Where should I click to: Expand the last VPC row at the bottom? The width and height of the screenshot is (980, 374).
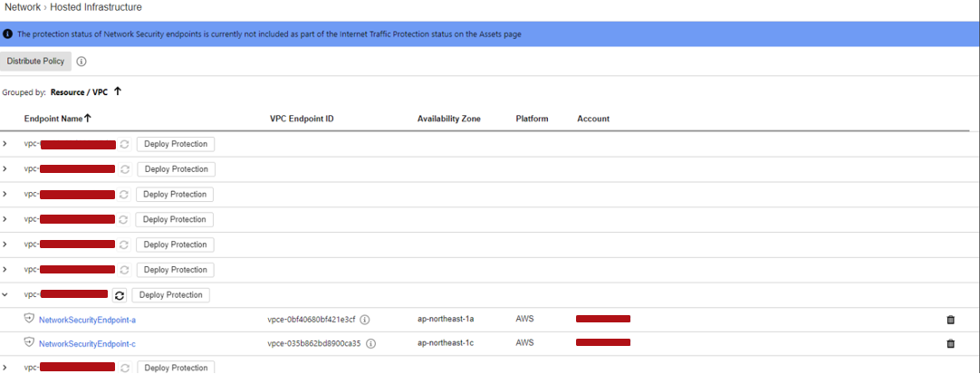5,368
